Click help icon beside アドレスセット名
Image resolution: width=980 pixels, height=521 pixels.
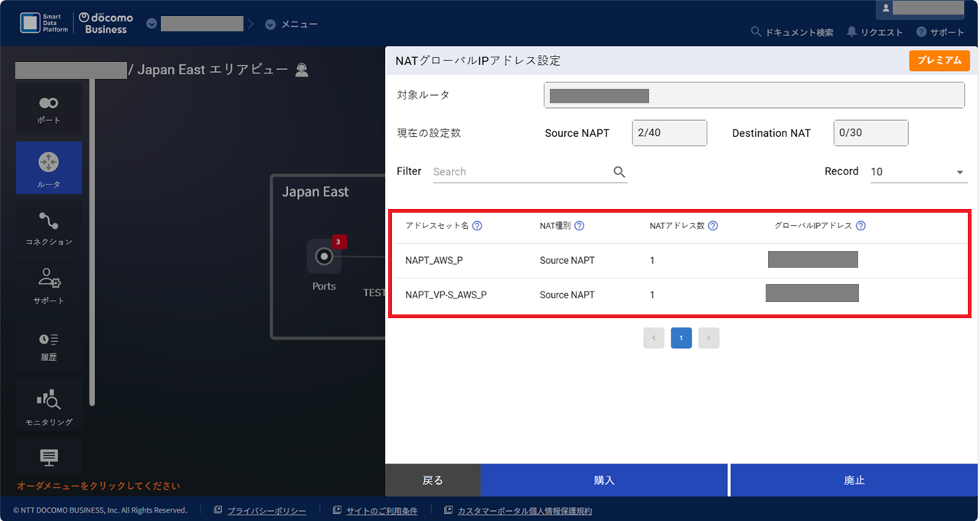(x=477, y=226)
